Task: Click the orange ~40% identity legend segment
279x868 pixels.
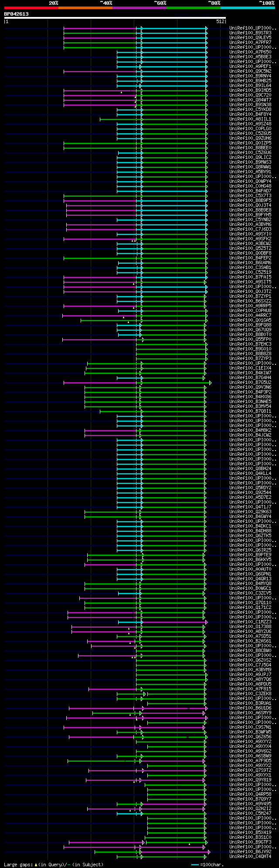Action: [85, 8]
